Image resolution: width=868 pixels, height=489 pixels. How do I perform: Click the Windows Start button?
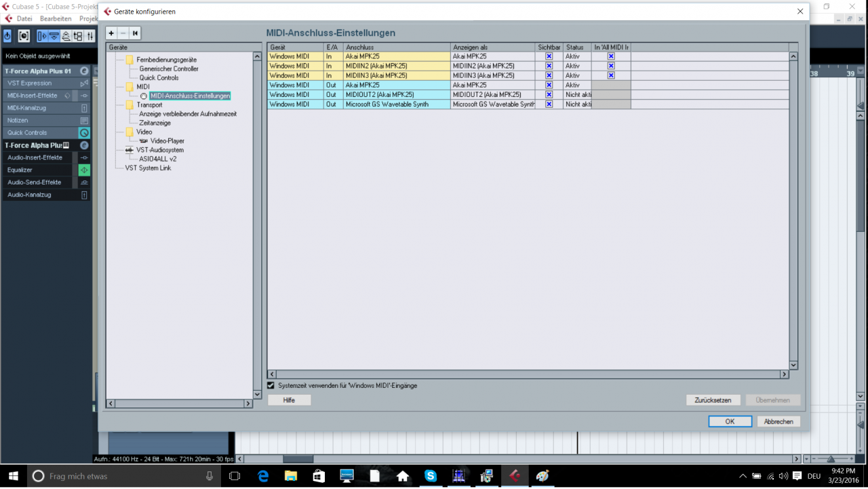click(x=13, y=476)
